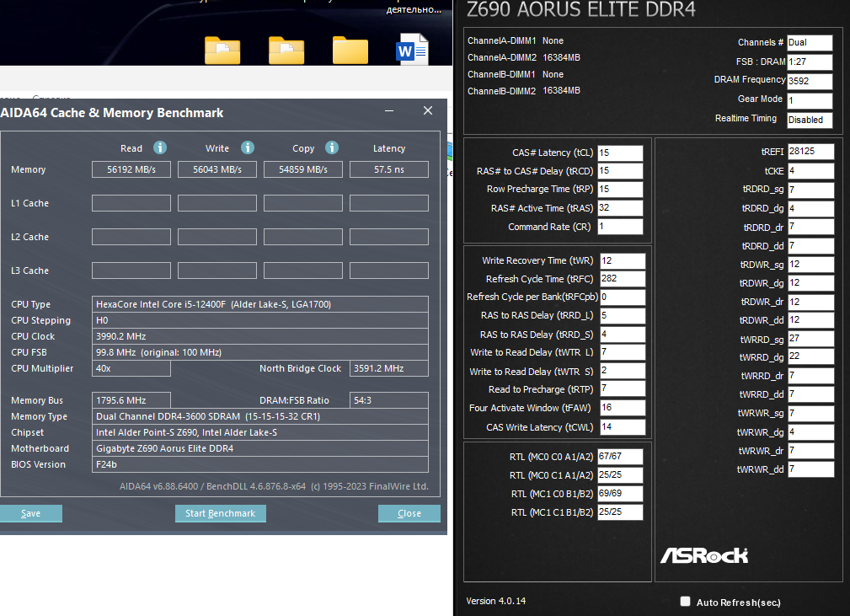The image size is (850, 616).
Task: Click the Copy info icon in AIDA64
Action: pos(332,147)
